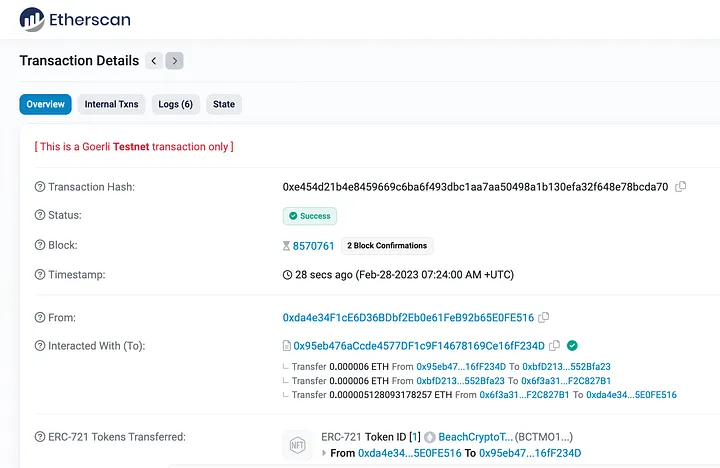Switch to the Internal Txns tab
720x468 pixels.
112,104
